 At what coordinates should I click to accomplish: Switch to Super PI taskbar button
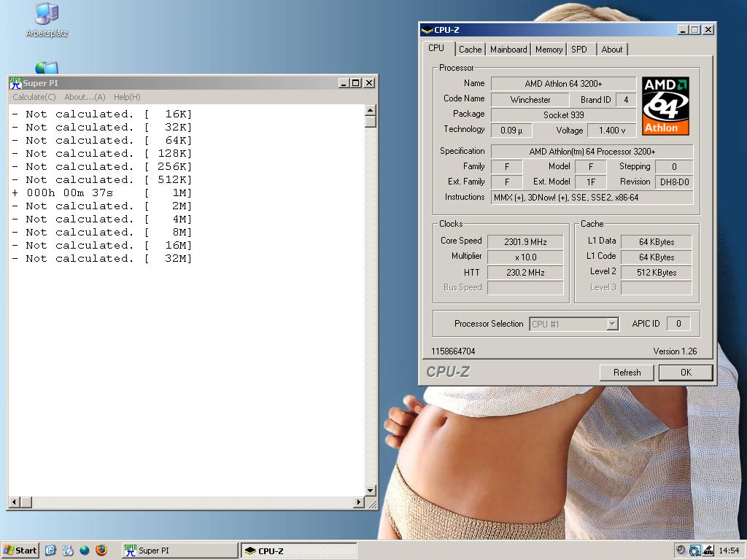point(179,551)
